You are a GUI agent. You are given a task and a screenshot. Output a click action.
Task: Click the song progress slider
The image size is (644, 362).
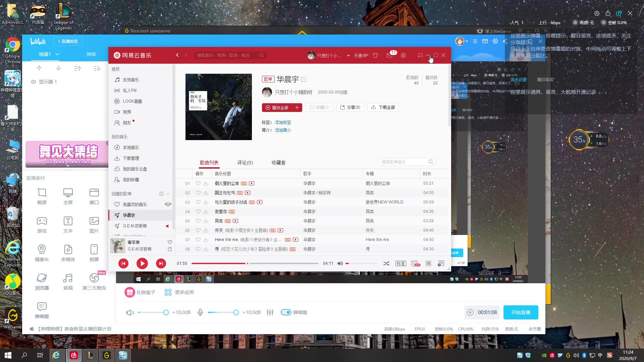tap(255, 263)
